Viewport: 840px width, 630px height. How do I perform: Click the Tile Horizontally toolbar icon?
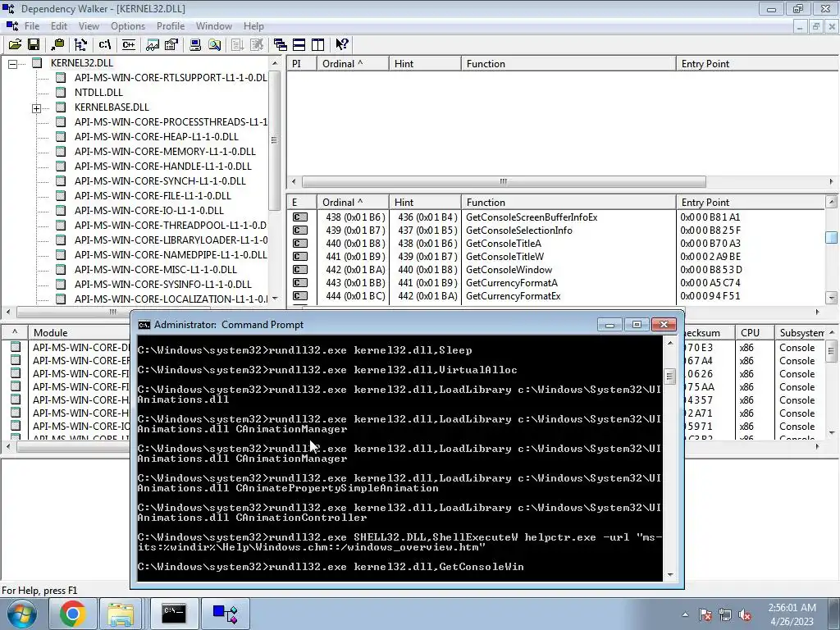pyautogui.click(x=299, y=44)
